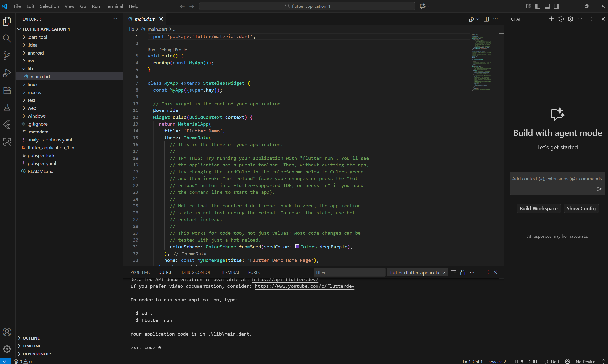Collapse the lib folder

[30, 69]
